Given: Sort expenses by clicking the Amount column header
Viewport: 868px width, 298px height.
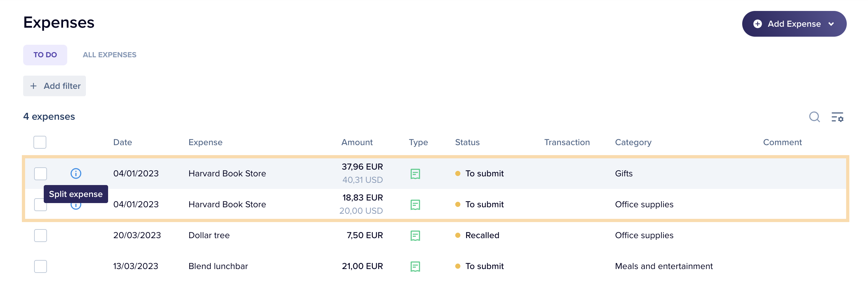Looking at the screenshot, I should (x=357, y=142).
